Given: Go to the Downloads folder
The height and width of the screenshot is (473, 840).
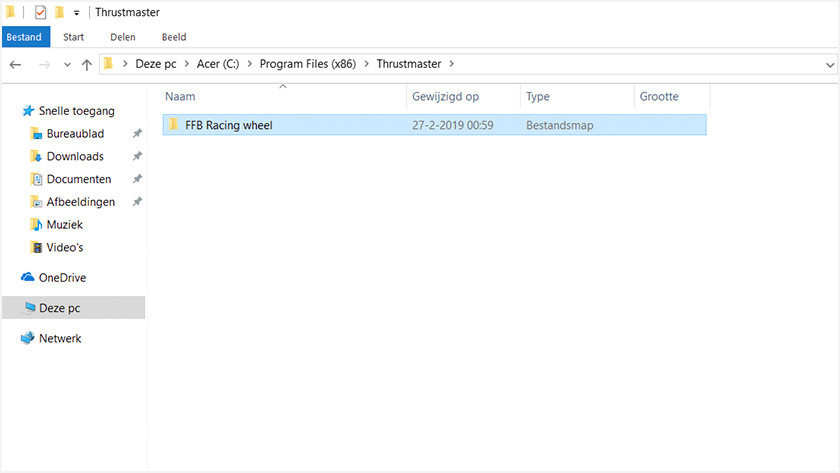Looking at the screenshot, I should [x=75, y=156].
